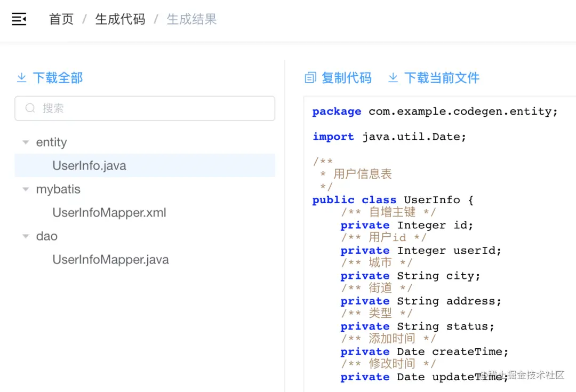The width and height of the screenshot is (576, 392).
Task: Collapse the mybatis folder
Action: (x=25, y=189)
